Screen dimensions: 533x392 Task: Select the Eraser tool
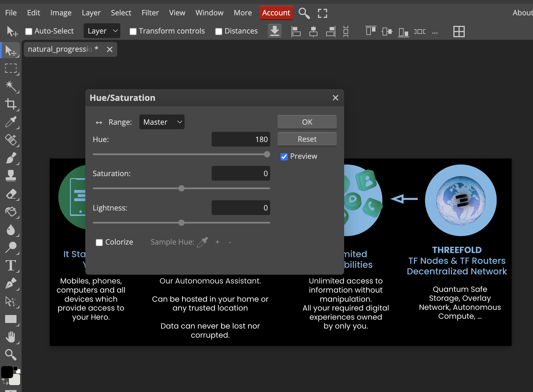pos(11,194)
